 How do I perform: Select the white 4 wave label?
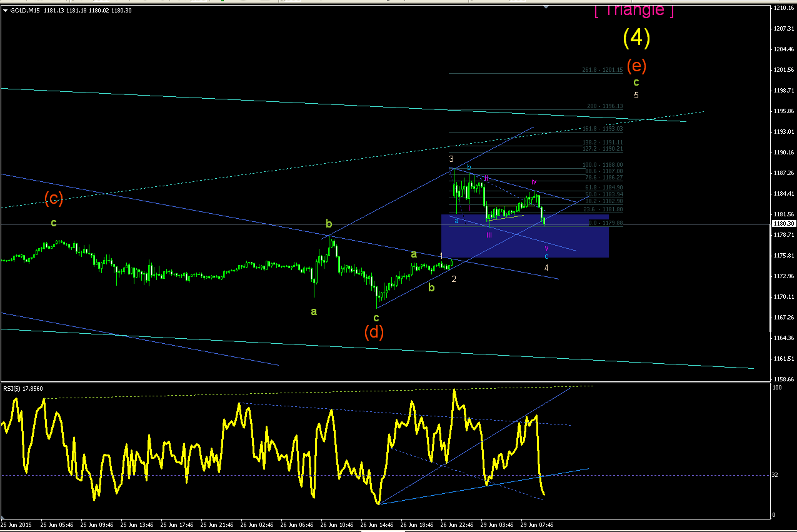coord(546,268)
